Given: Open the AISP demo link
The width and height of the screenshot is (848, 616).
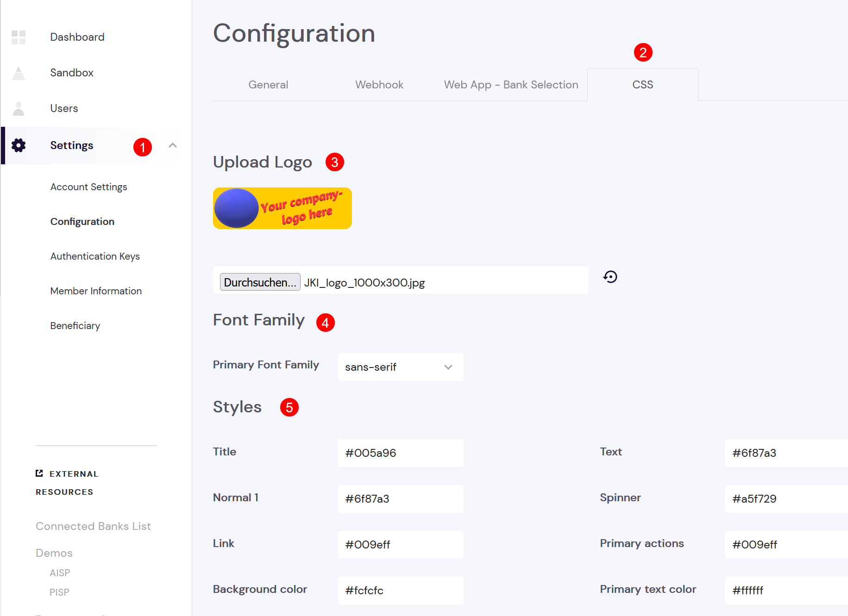Looking at the screenshot, I should [x=60, y=573].
